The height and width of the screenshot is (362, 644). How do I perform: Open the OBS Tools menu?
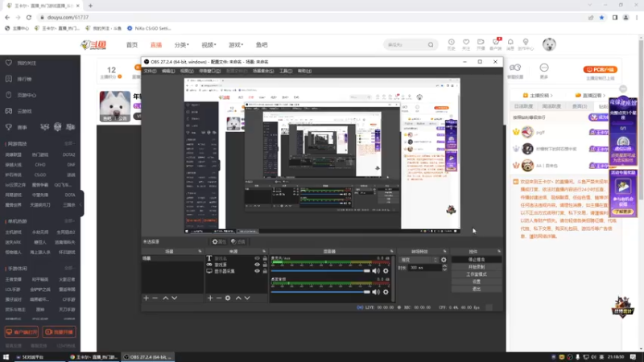click(x=286, y=71)
